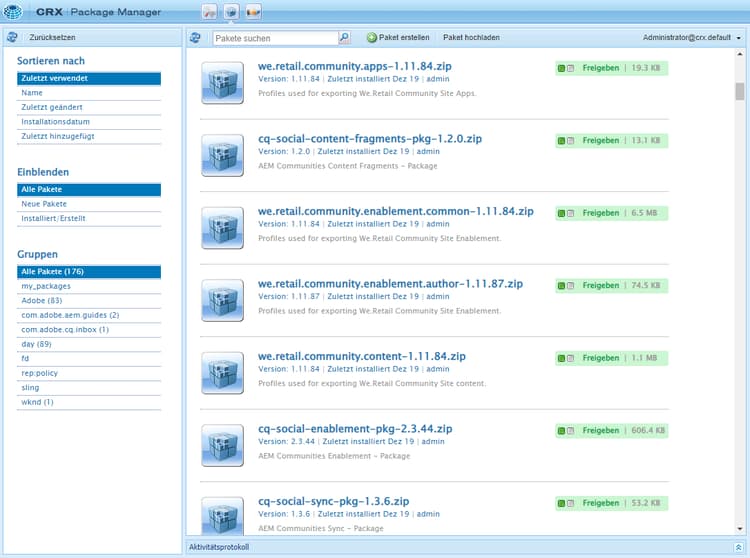Screen dimensions: 750x558
Task: Click Freigeben for we.retail.community.apps package
Action: point(600,68)
